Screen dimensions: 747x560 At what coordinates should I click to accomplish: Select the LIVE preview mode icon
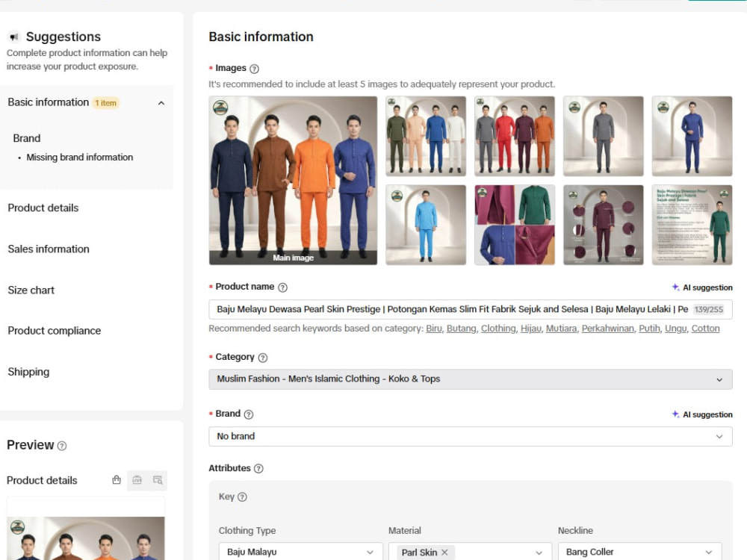tap(137, 480)
